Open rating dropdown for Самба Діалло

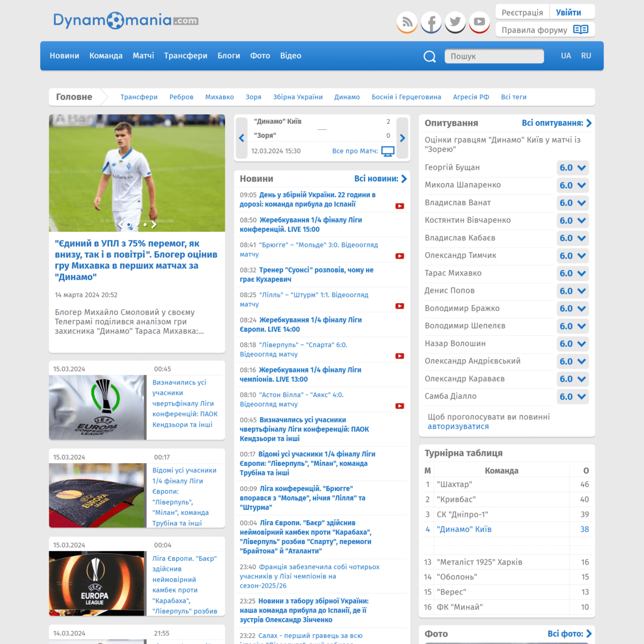tap(573, 397)
